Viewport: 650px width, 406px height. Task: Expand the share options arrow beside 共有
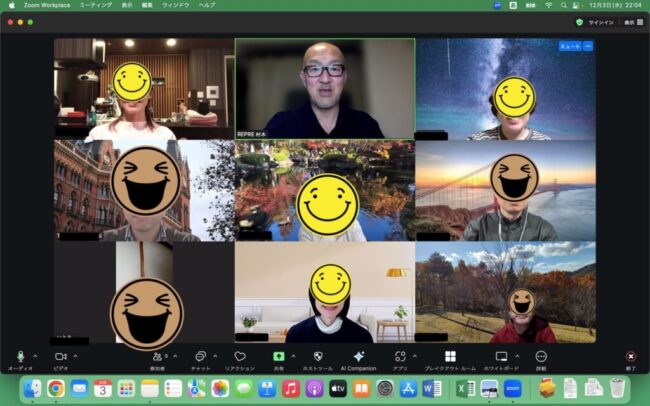tap(293, 356)
